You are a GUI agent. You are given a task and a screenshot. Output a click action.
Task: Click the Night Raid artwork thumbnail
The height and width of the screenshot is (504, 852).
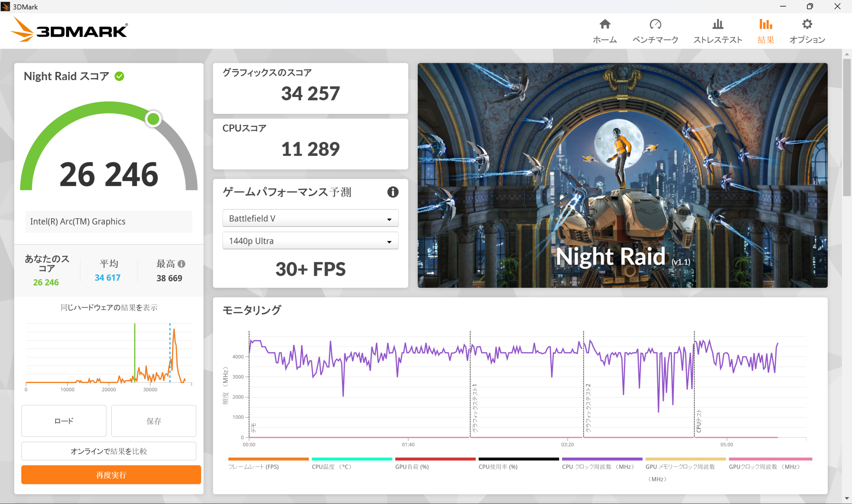622,175
